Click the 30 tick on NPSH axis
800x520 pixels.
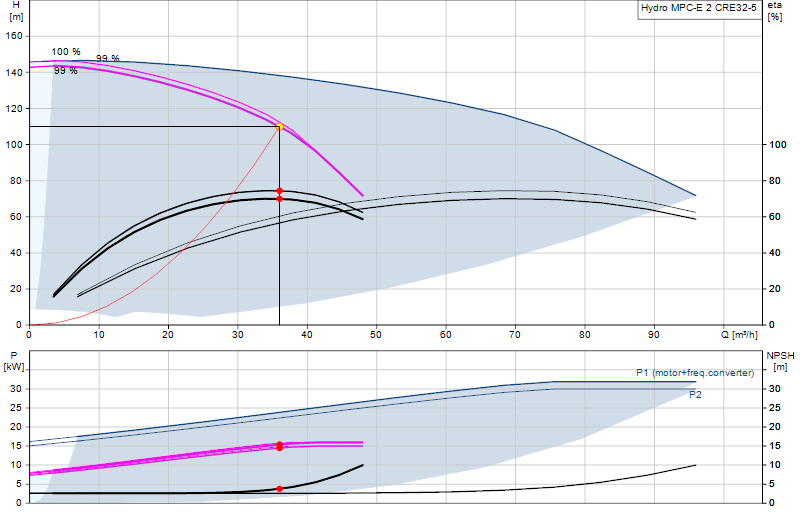point(775,389)
